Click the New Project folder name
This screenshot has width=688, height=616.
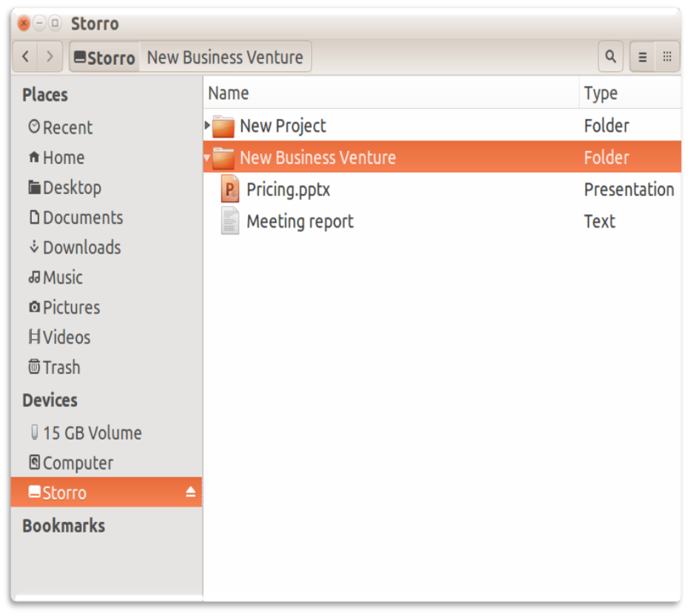(x=283, y=126)
